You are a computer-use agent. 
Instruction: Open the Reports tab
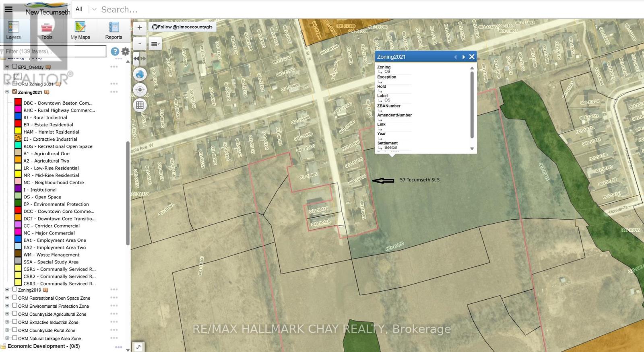(114, 31)
